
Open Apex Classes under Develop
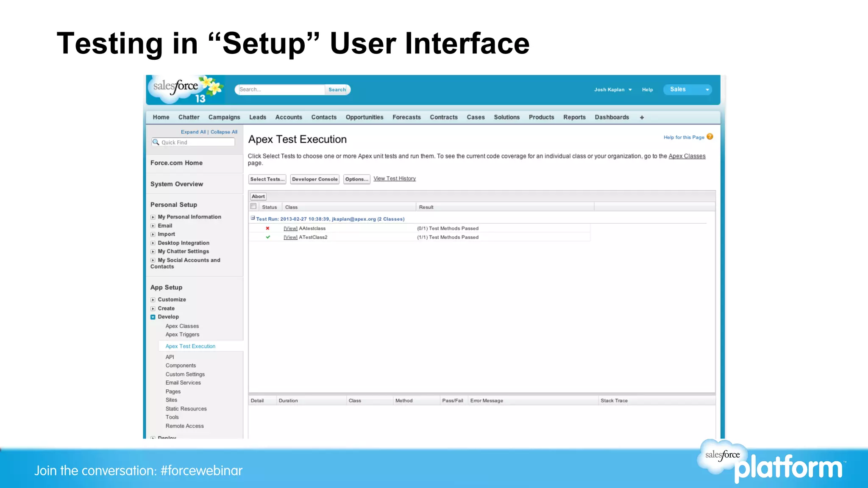coord(182,326)
